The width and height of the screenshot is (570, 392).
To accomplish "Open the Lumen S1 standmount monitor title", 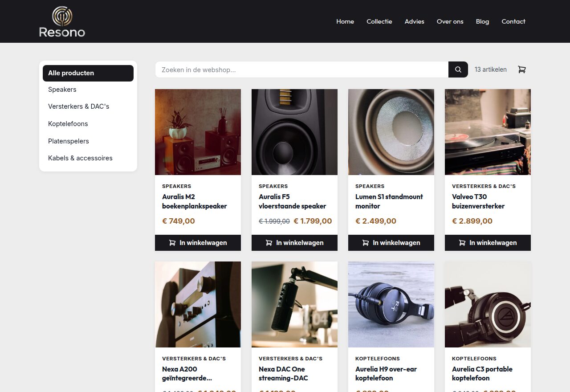I will (x=389, y=201).
